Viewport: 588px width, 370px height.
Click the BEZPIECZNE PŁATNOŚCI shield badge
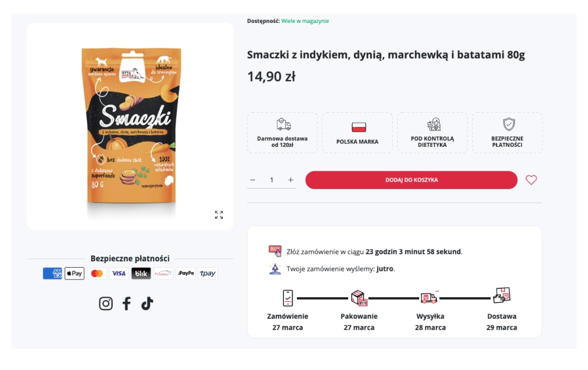coord(508,133)
